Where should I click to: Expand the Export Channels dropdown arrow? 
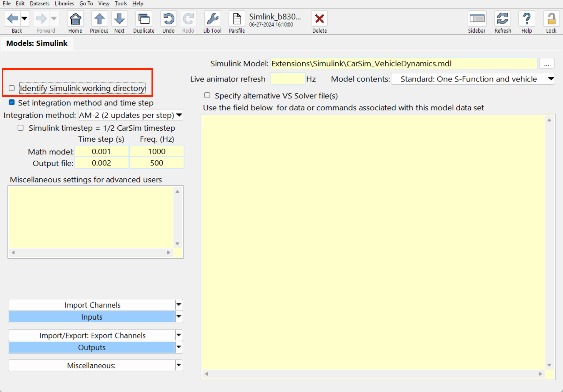click(x=179, y=335)
